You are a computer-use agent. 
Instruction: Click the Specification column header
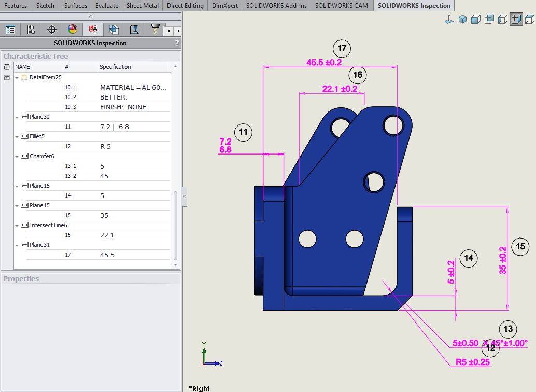(134, 67)
